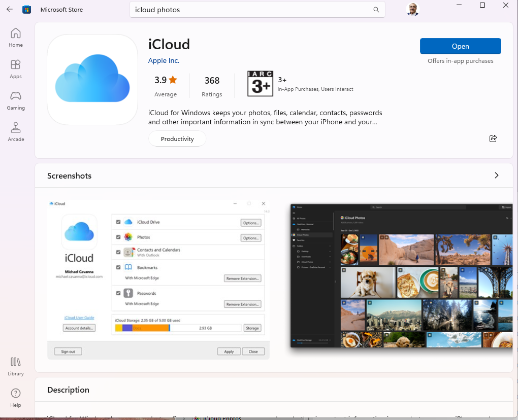Click the search magnifier icon

click(x=376, y=10)
